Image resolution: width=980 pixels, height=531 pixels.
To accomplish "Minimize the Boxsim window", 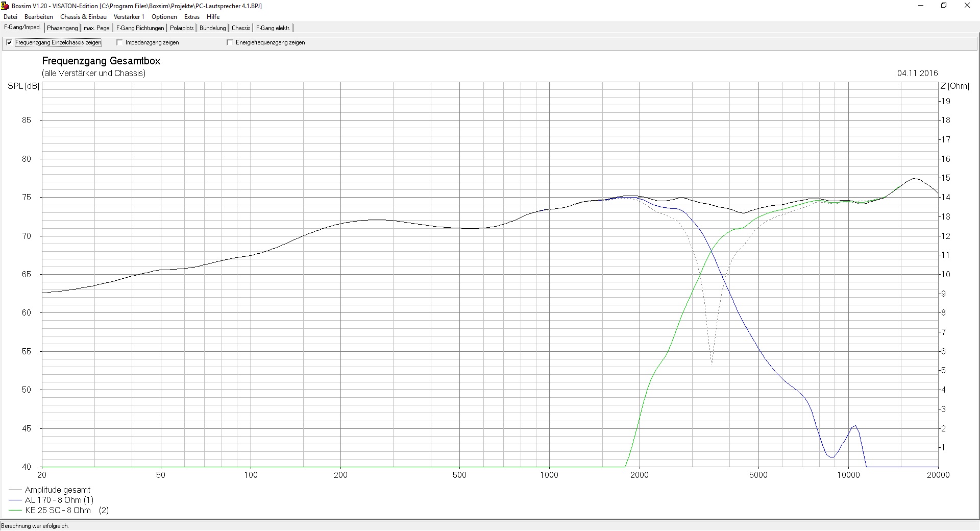I will (921, 6).
